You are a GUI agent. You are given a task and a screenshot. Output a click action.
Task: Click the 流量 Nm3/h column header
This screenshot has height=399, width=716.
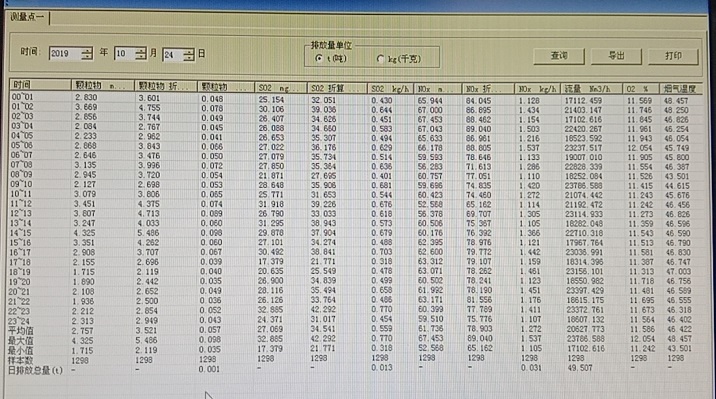[x=592, y=89]
